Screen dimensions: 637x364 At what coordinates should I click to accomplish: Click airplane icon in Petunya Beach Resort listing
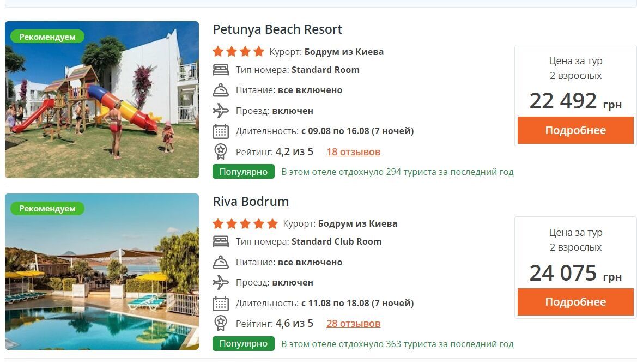coord(221,111)
